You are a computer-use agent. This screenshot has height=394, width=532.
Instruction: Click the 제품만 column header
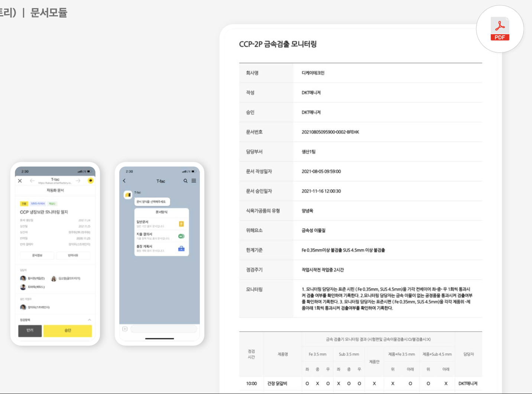click(374, 362)
